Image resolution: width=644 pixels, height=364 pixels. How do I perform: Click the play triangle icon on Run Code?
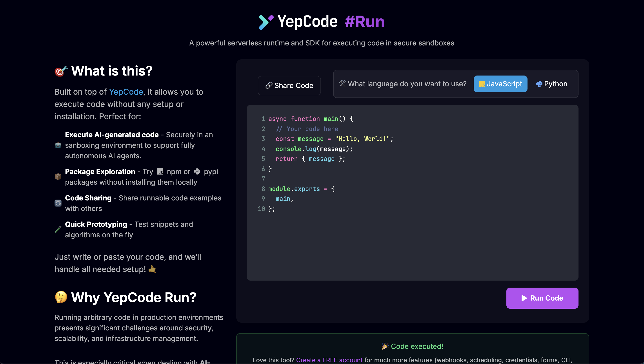click(524, 298)
